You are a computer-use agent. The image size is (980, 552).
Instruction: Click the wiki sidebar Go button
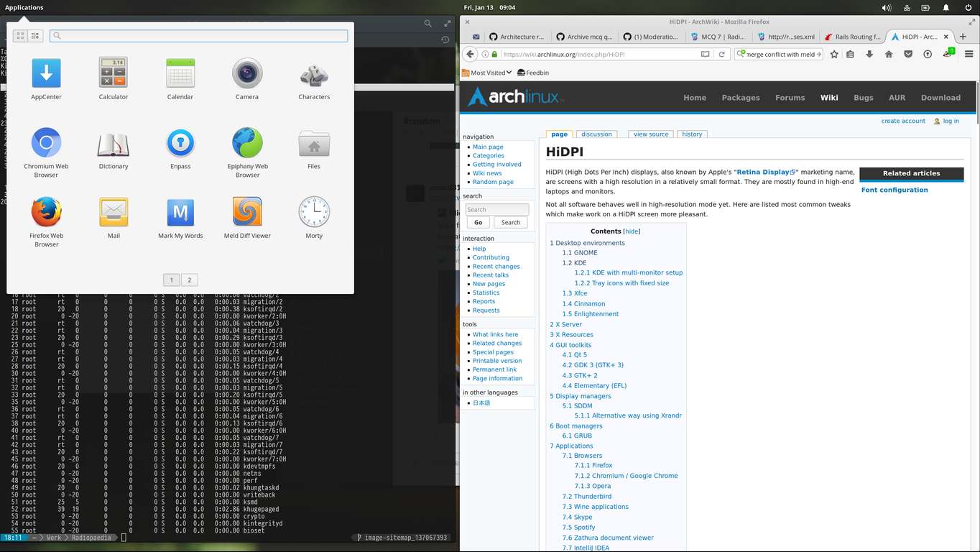pos(478,222)
